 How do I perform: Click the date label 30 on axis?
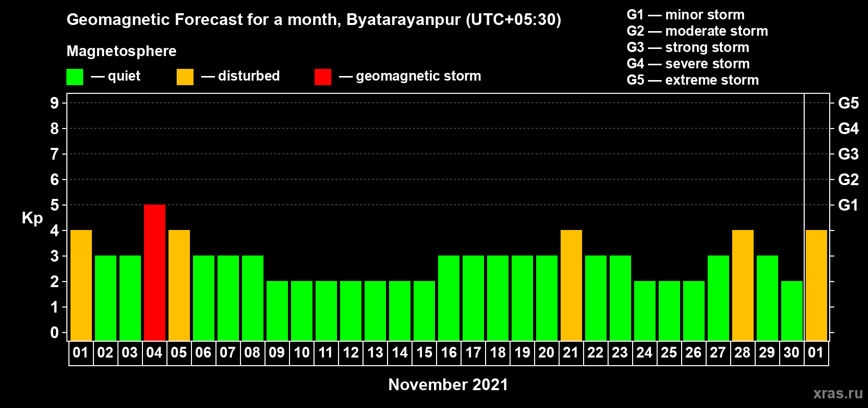pyautogui.click(x=791, y=353)
